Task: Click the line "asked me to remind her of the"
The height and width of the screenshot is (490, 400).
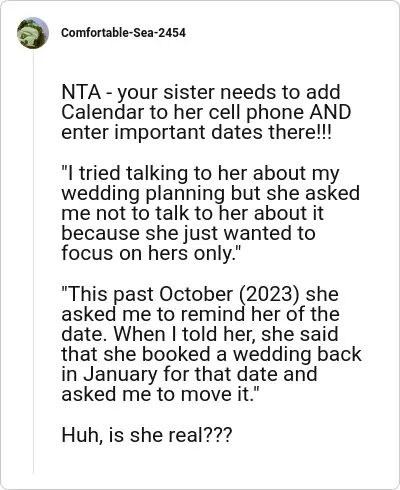Action: pos(200,314)
